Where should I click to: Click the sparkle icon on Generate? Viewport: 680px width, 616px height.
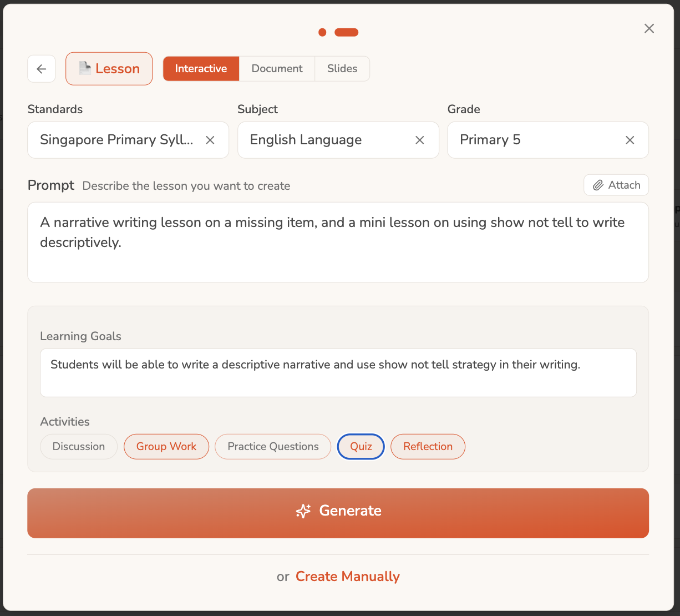tap(303, 511)
